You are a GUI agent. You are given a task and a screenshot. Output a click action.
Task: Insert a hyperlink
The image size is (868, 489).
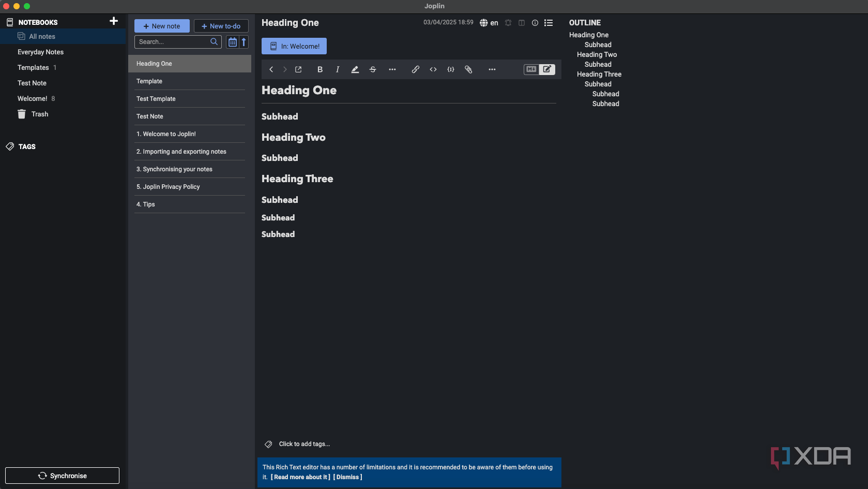(416, 69)
